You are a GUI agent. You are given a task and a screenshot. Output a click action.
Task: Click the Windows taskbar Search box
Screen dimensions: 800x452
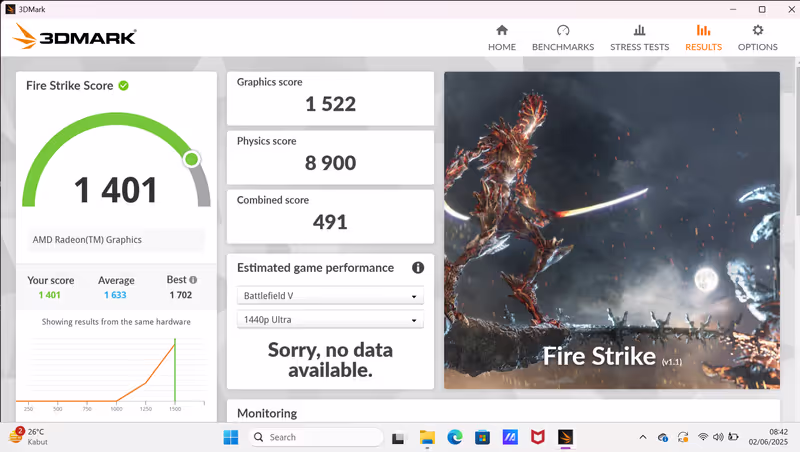point(315,437)
